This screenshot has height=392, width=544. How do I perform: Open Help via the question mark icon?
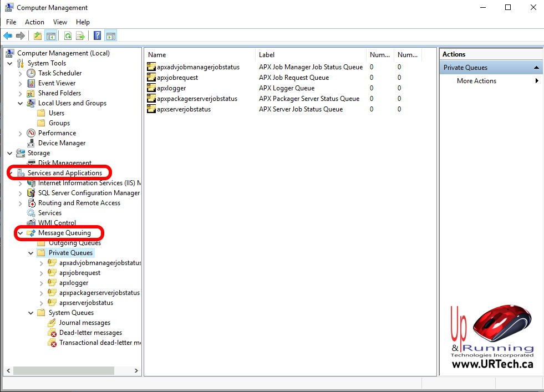click(x=98, y=36)
